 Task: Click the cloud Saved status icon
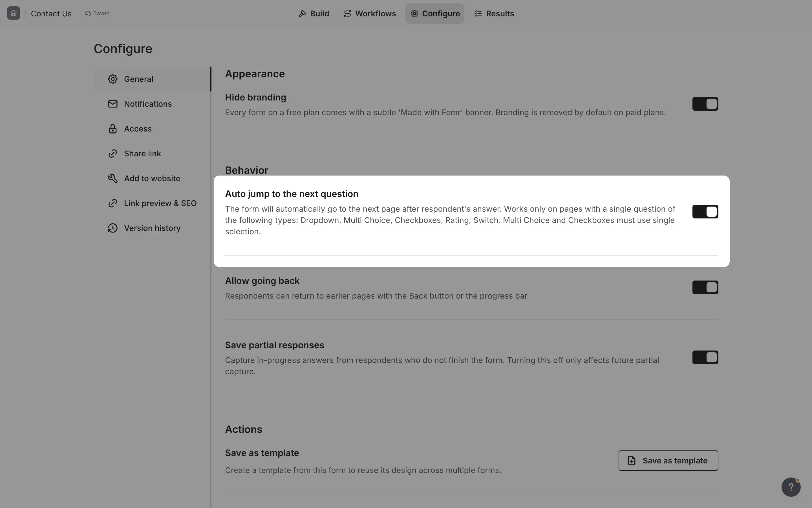tap(88, 13)
